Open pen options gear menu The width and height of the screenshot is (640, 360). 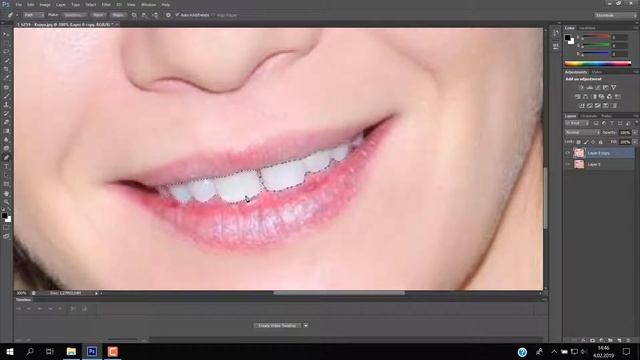(x=168, y=15)
